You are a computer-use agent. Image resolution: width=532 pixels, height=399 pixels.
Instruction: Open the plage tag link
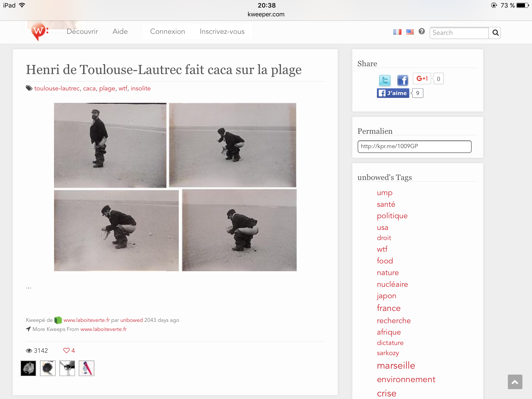[107, 88]
